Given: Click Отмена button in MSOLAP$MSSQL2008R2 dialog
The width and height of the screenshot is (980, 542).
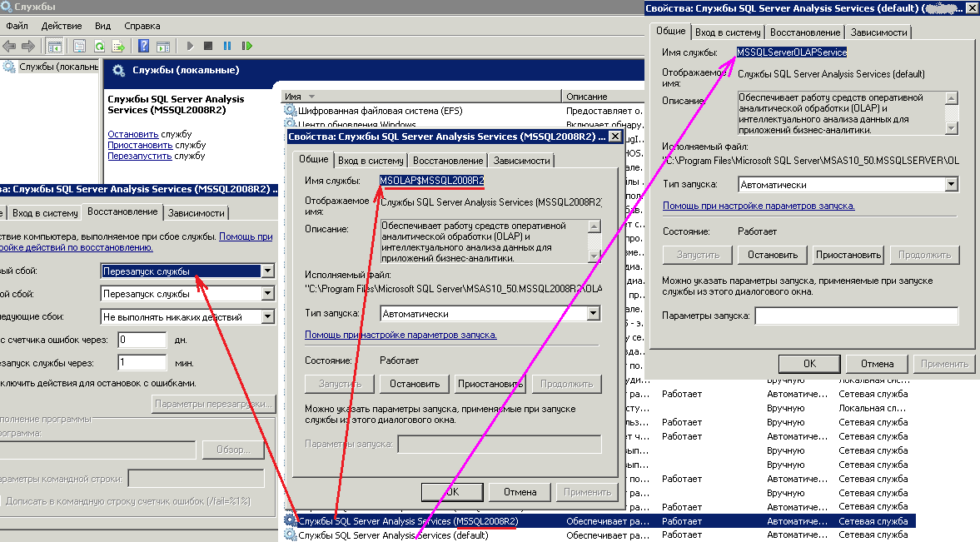Looking at the screenshot, I should (520, 492).
